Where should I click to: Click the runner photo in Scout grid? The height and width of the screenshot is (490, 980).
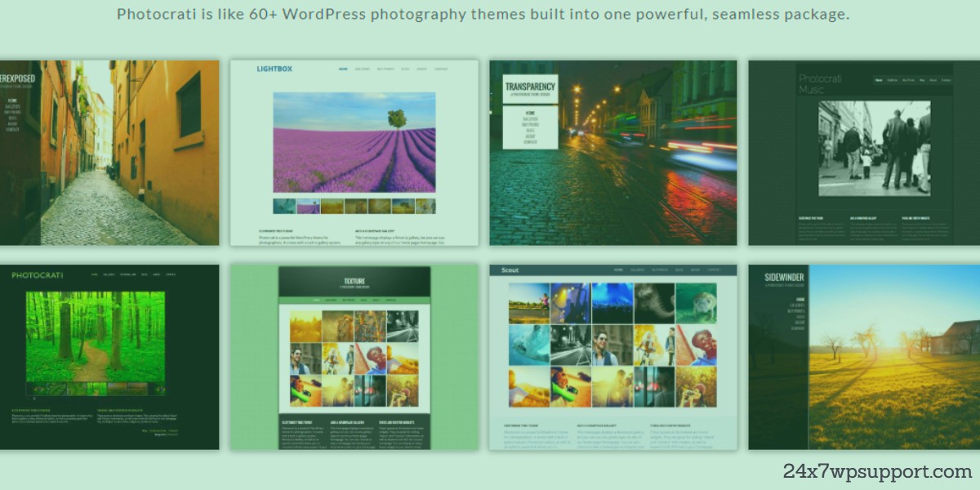529,303
